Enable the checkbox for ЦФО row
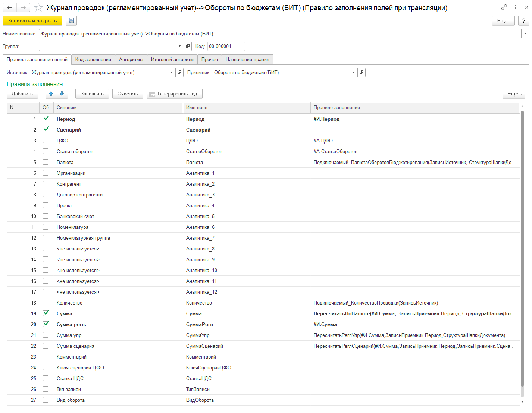The image size is (532, 413). click(46, 141)
